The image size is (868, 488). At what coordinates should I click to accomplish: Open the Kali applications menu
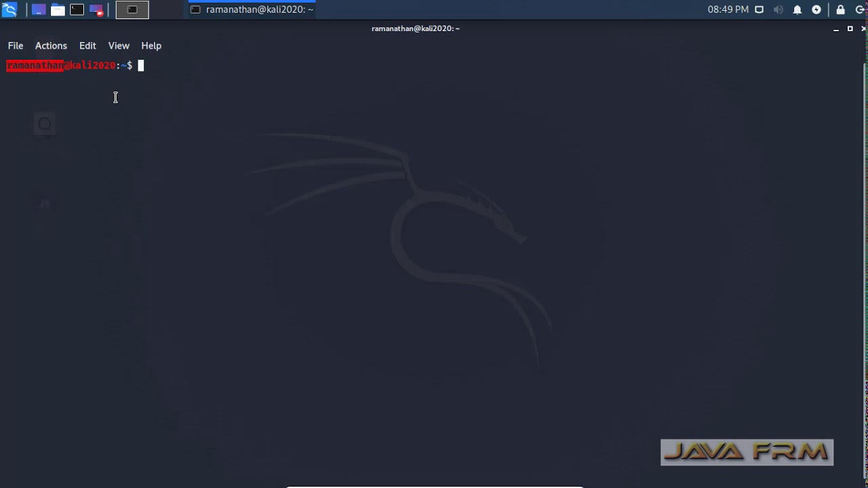[x=9, y=9]
